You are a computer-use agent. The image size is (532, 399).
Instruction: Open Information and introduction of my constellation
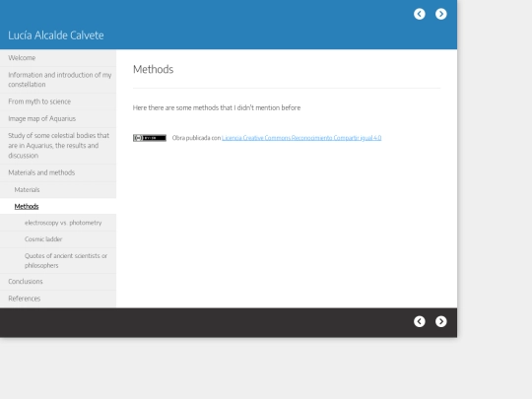pos(58,80)
